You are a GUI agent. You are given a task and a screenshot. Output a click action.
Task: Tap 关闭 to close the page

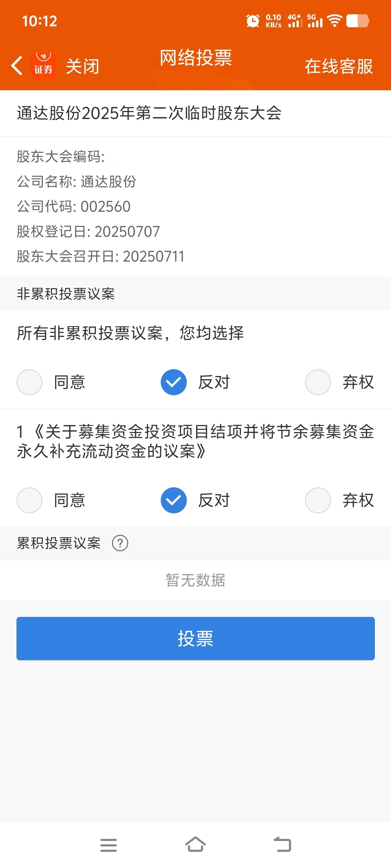(x=82, y=66)
